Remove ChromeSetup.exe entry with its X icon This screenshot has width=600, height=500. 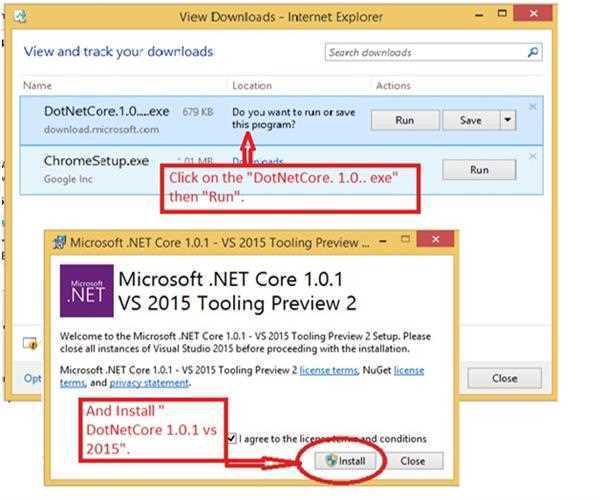[x=532, y=156]
